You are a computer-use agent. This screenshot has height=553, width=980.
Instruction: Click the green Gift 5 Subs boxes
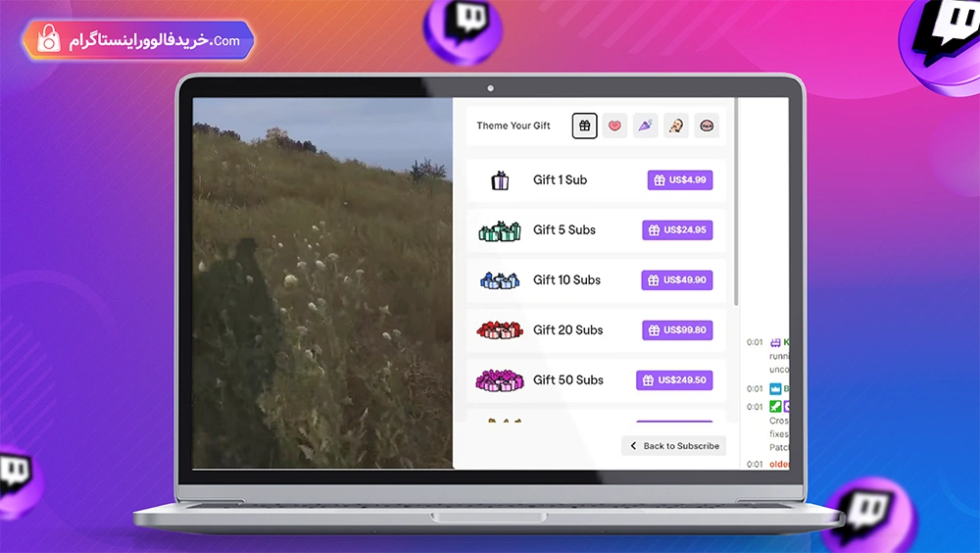(x=500, y=230)
